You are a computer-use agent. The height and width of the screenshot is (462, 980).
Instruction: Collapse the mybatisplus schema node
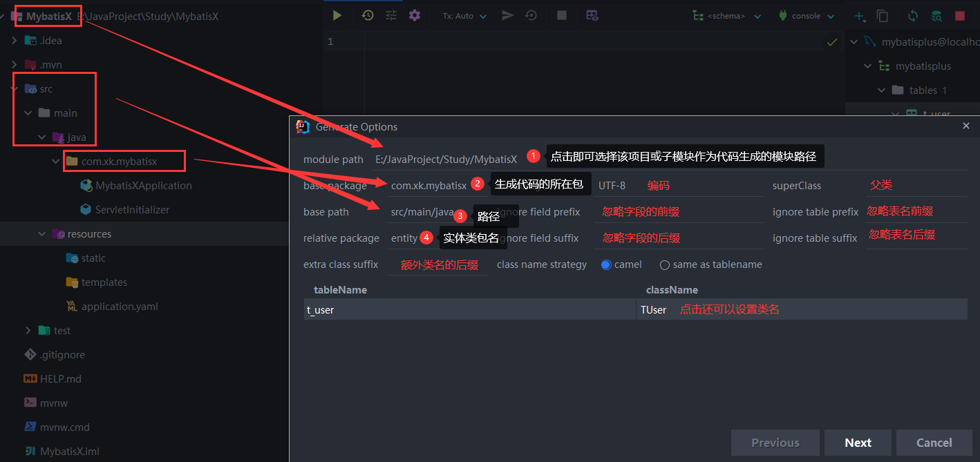[868, 66]
